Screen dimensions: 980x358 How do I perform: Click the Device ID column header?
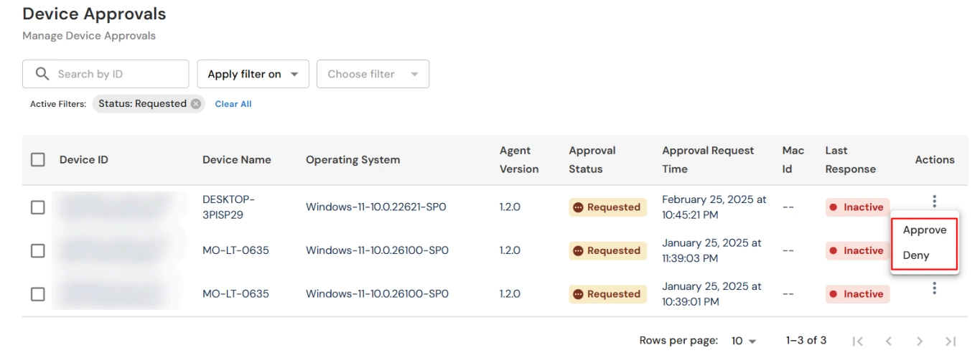(84, 160)
